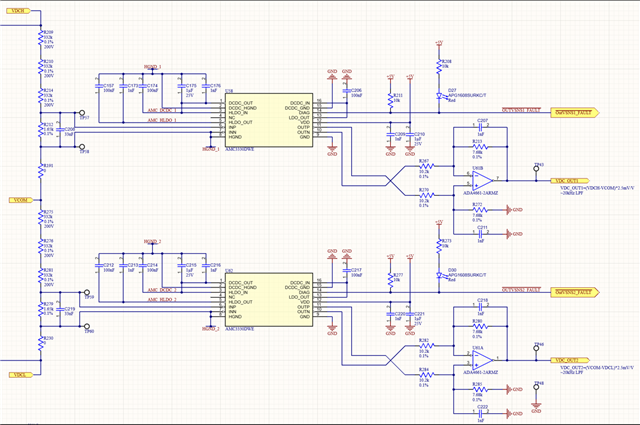Select the VDC_OUT1 formula note text
This screenshot has width=640, height=425.
point(597,190)
